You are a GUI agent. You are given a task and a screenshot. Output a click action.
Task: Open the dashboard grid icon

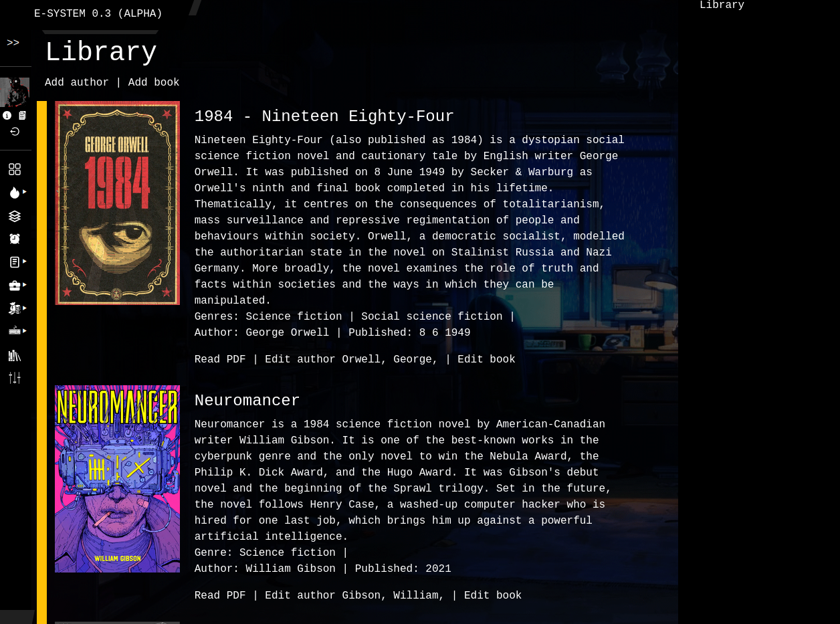coord(15,169)
